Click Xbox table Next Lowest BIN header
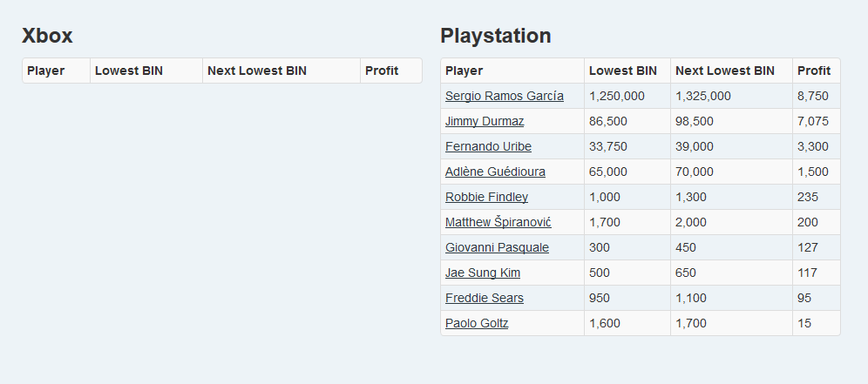This screenshot has width=868, height=384. tap(257, 71)
